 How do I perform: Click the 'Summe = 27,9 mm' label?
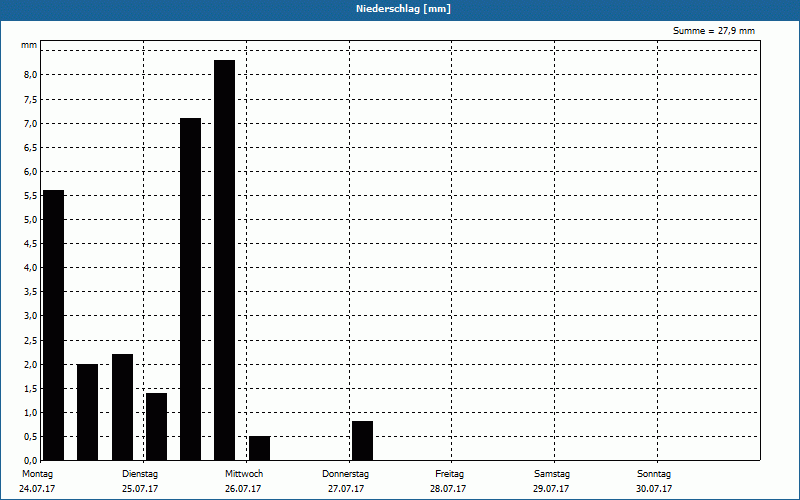click(x=714, y=31)
